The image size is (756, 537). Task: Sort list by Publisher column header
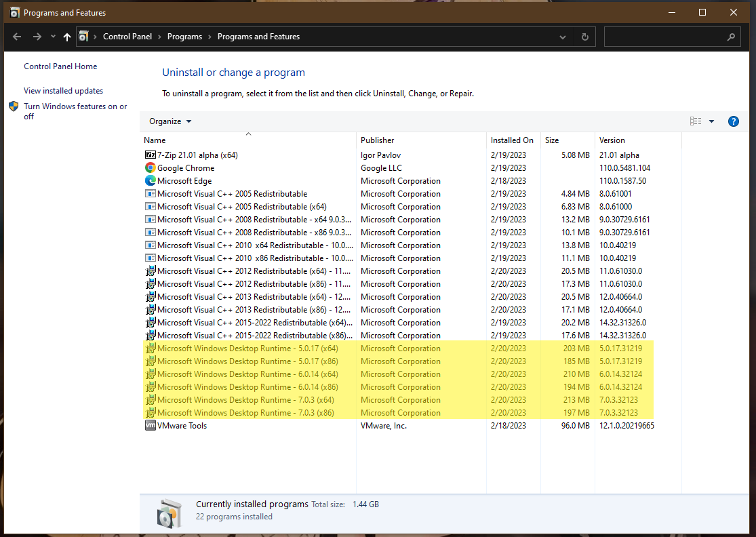click(378, 140)
